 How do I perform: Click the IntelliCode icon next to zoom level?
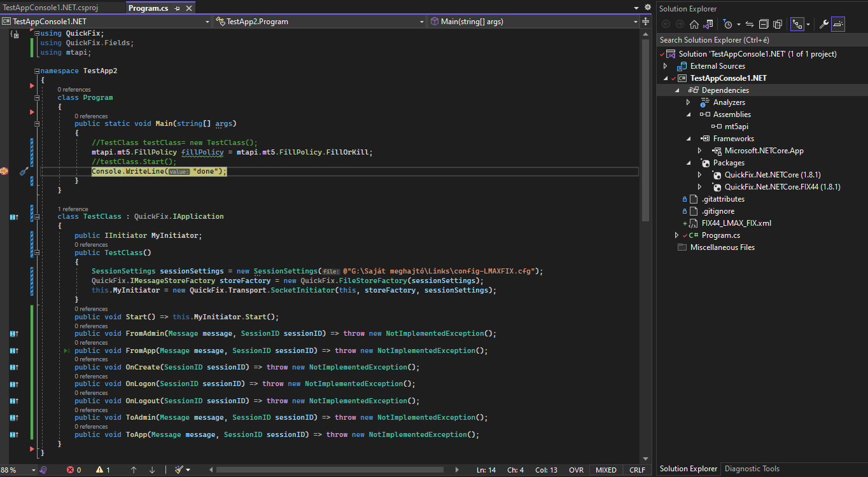(43, 470)
